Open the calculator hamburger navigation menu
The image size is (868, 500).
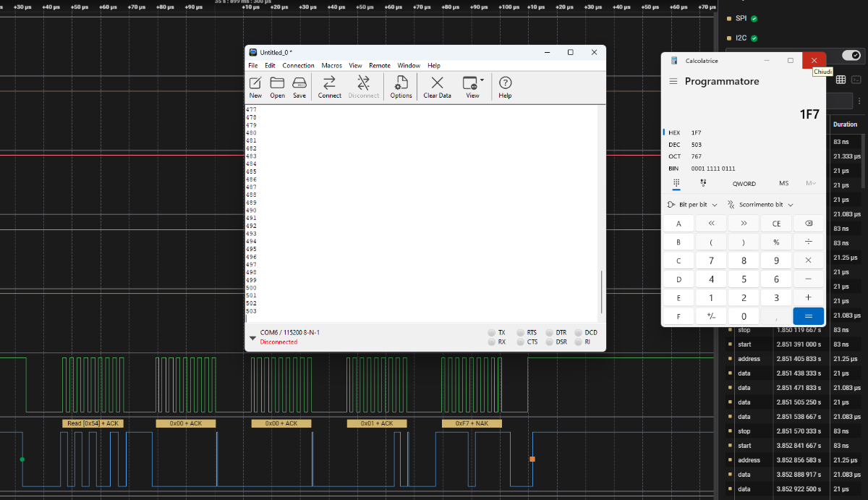[673, 81]
